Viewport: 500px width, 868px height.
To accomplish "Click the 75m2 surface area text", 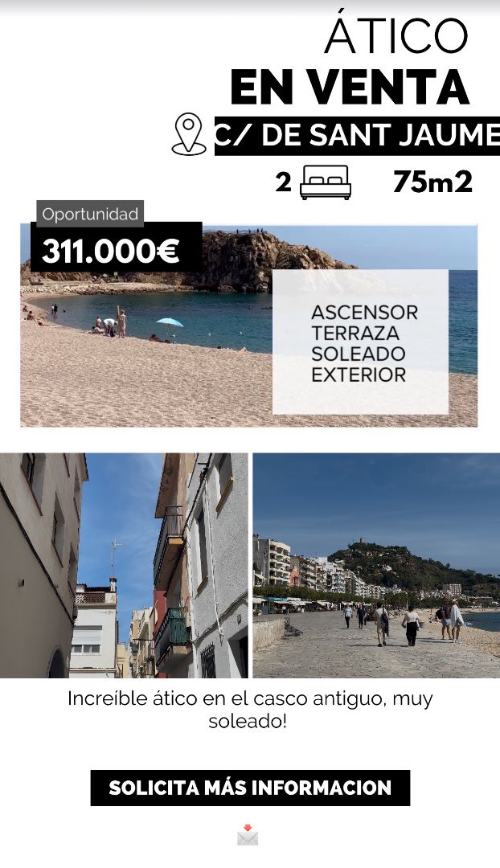I will [x=433, y=182].
